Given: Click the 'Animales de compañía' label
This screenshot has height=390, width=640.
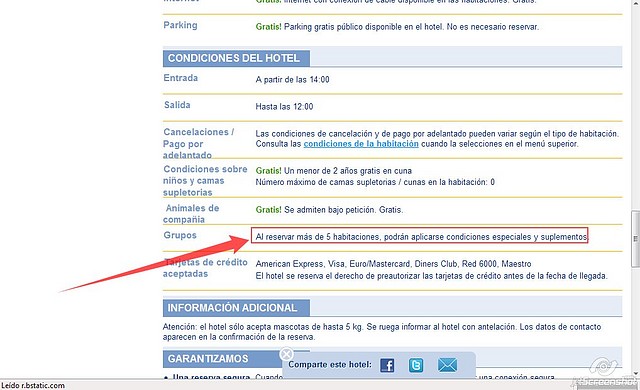Looking at the screenshot, I should pyautogui.click(x=191, y=214).
